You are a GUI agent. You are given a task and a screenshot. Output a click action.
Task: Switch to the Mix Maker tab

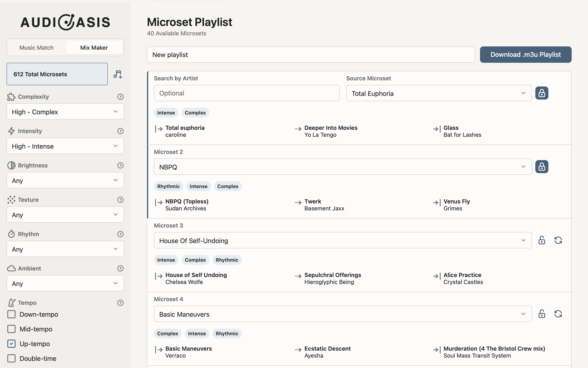pyautogui.click(x=94, y=47)
